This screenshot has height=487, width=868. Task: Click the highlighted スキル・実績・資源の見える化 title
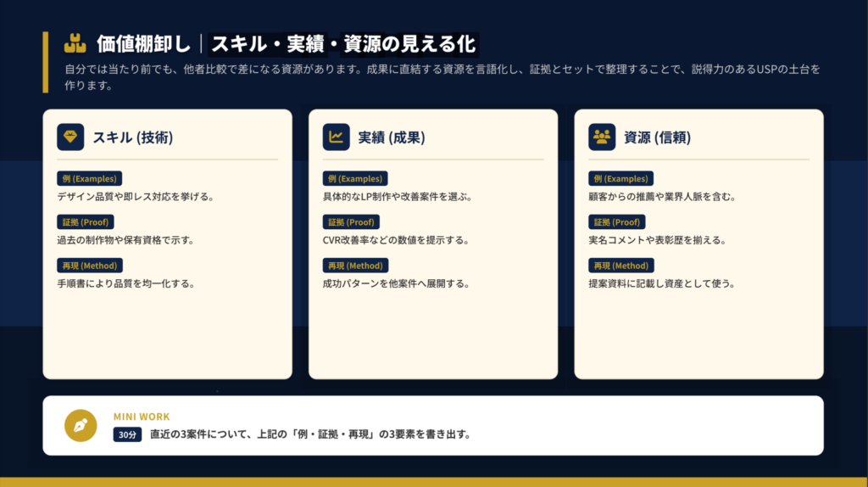coord(343,44)
